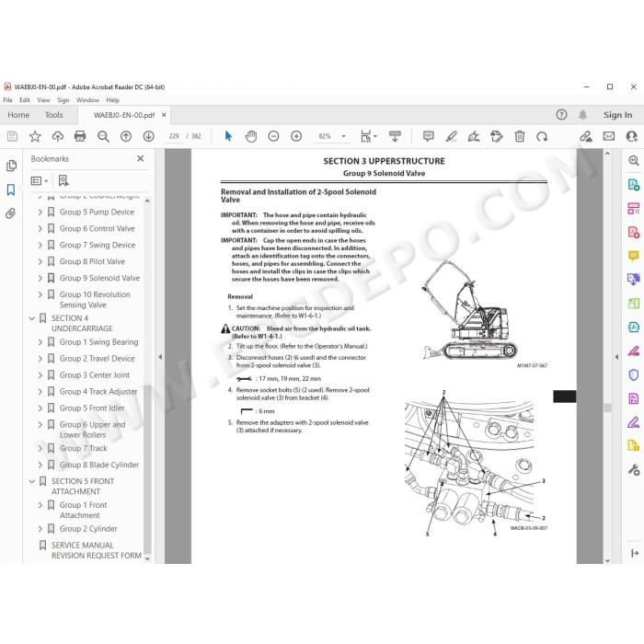
Task: Open the Window menu
Action: [87, 99]
